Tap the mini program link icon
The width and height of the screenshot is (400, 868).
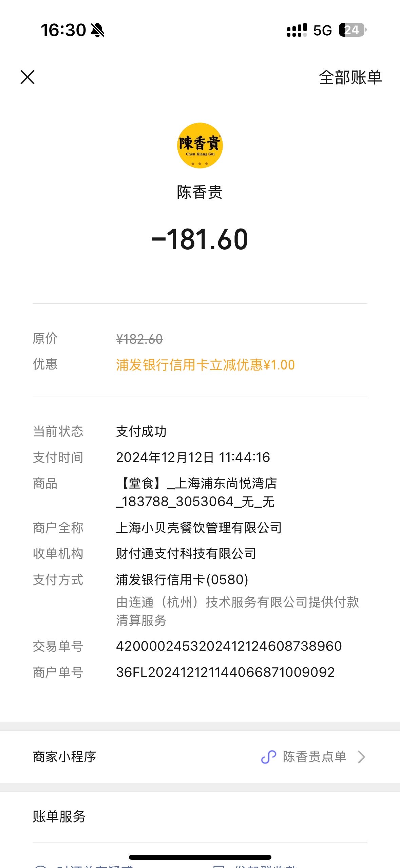coord(268,757)
